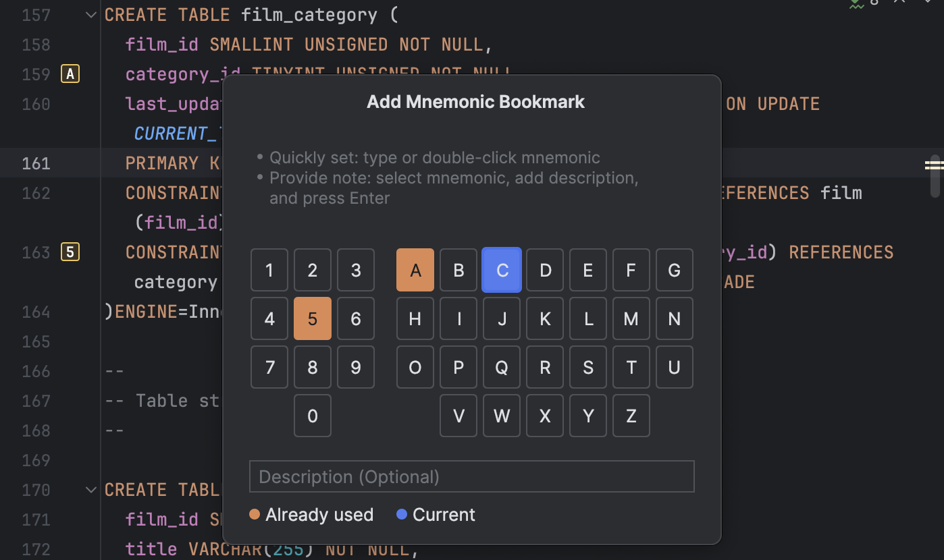Click the bookmark "5" icon beside line 163
Image resolution: width=944 pixels, height=560 pixels.
coord(70,252)
